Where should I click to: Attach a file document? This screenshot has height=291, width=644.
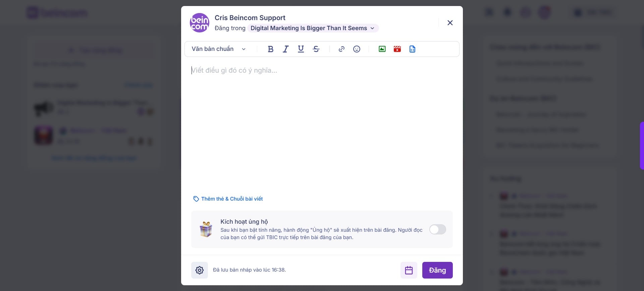pyautogui.click(x=413, y=49)
